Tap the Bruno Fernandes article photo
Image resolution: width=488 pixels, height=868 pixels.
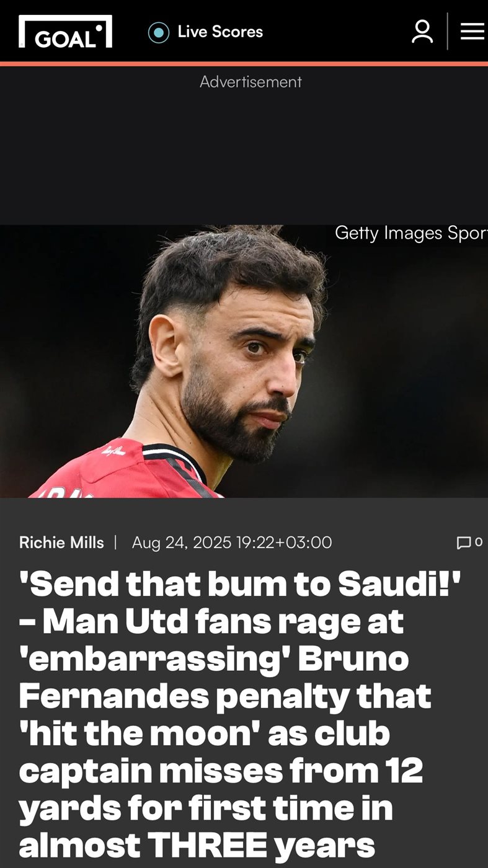point(244,361)
